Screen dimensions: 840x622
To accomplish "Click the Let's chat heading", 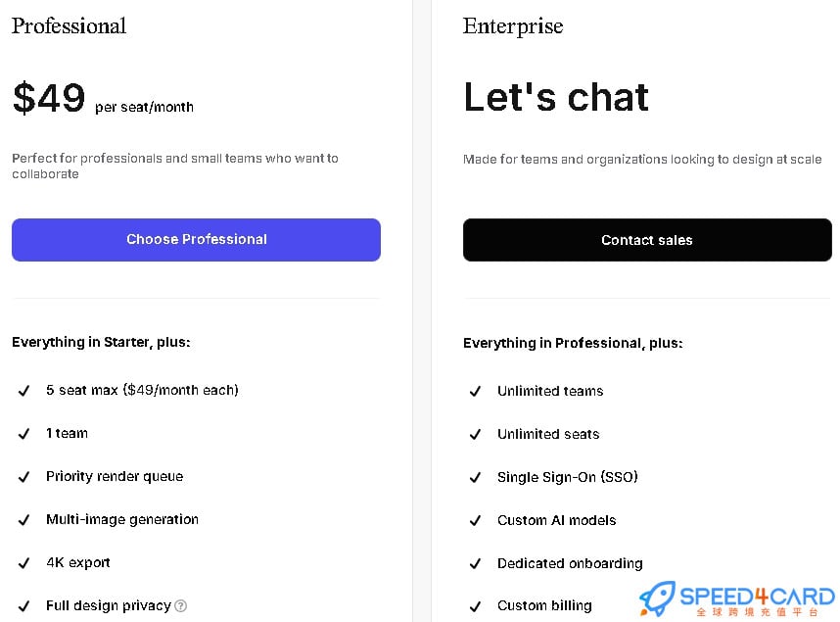I will (x=556, y=97).
